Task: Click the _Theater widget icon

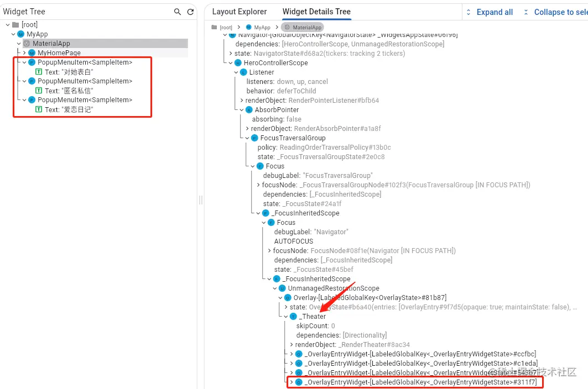Action: tap(294, 317)
